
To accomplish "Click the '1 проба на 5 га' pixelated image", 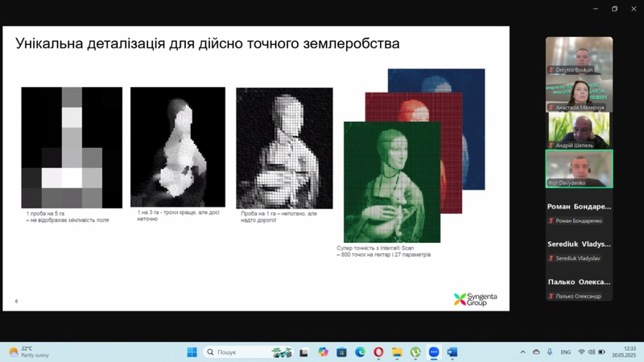I will 72,148.
